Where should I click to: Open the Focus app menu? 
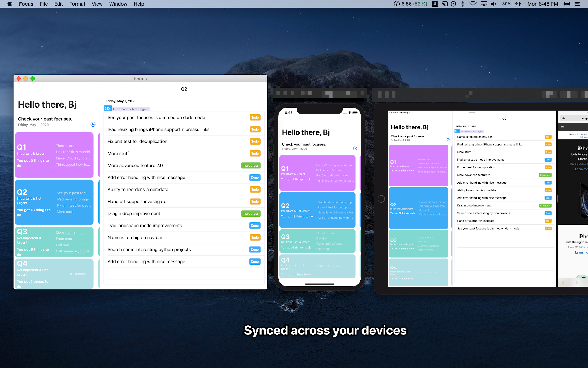click(26, 4)
